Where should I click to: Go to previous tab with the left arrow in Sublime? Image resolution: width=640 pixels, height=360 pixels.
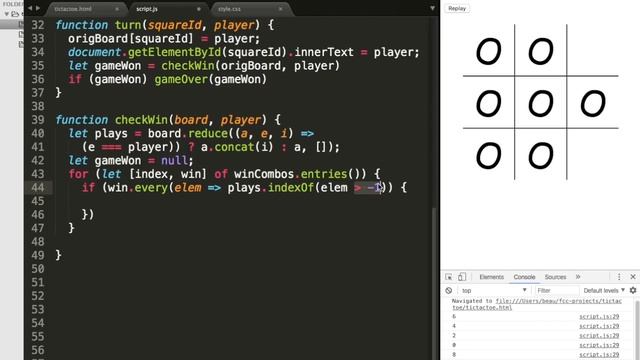pos(30,8)
